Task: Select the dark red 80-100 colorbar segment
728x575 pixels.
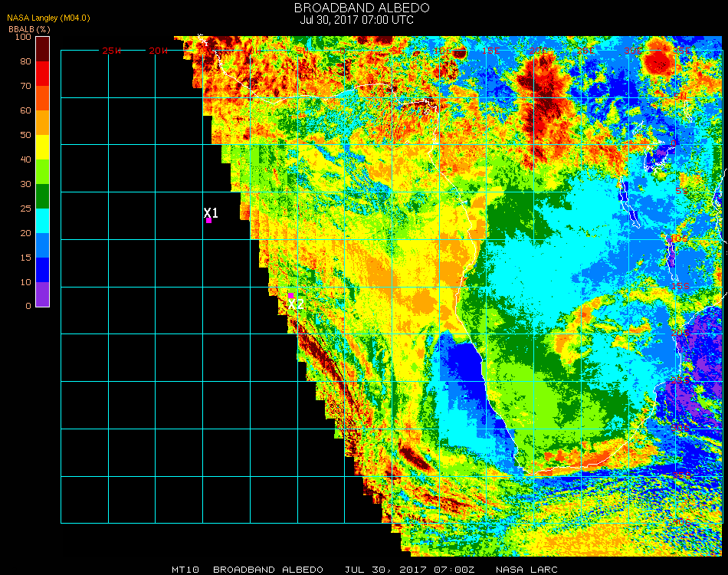Action: coord(42,49)
